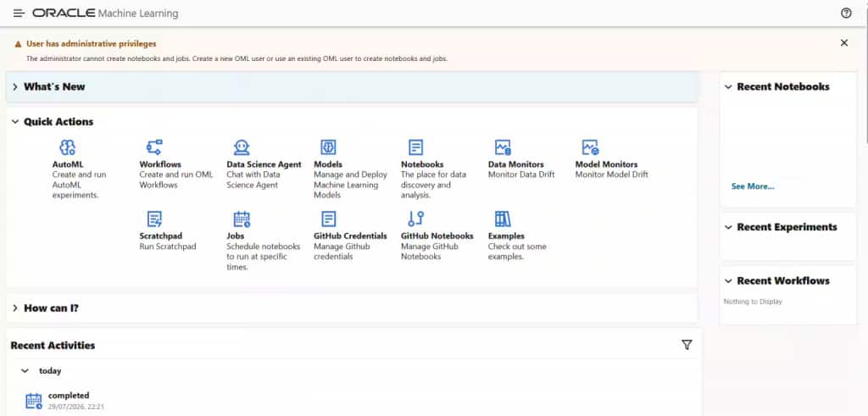Click 'Create and run AutoML experiments.' text
This screenshot has height=416, width=868.
point(79,185)
